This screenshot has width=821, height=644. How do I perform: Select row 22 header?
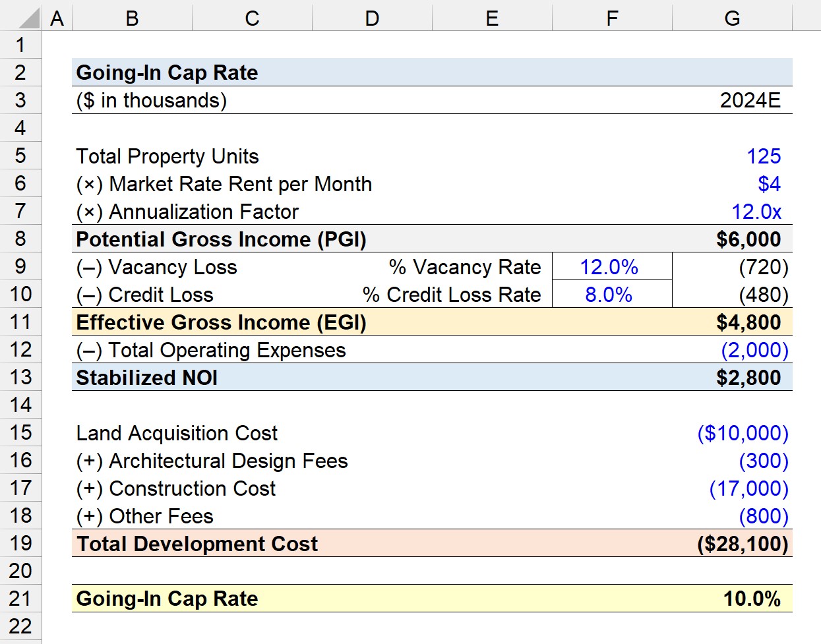[20, 626]
